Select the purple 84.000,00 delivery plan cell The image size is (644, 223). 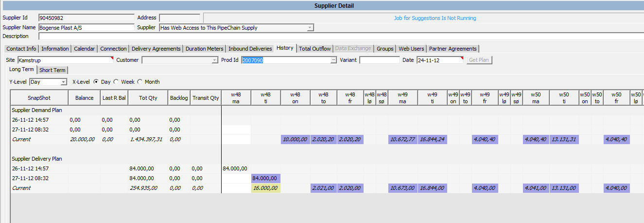[266, 178]
